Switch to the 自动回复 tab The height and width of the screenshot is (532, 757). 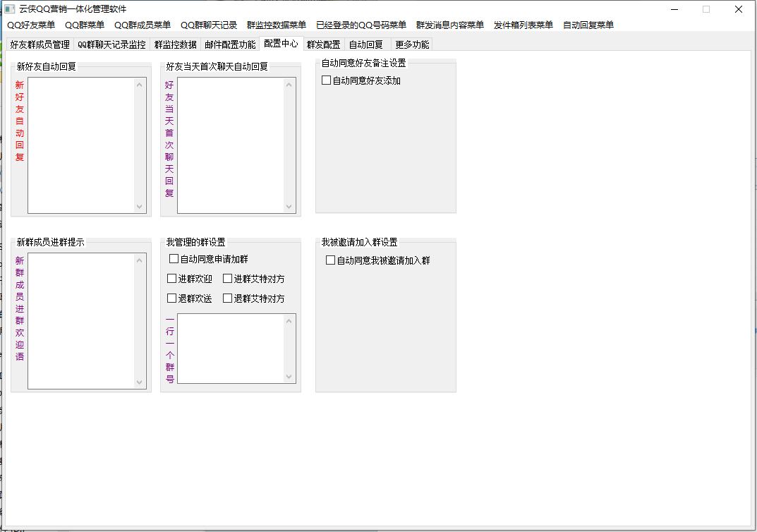pyautogui.click(x=366, y=44)
